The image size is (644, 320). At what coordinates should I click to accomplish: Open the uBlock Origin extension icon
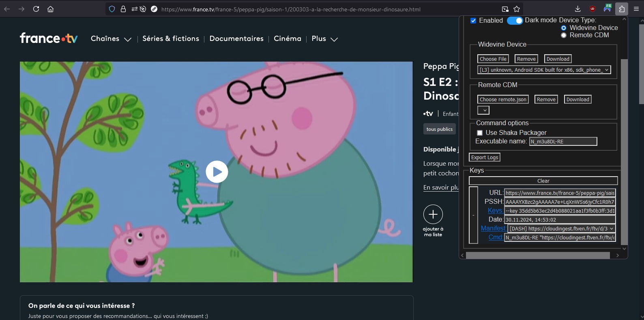tap(592, 9)
